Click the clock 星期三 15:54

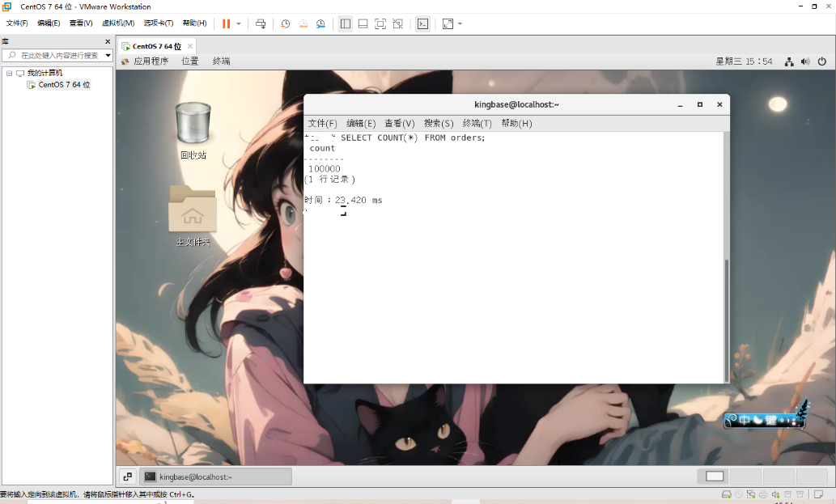(744, 61)
